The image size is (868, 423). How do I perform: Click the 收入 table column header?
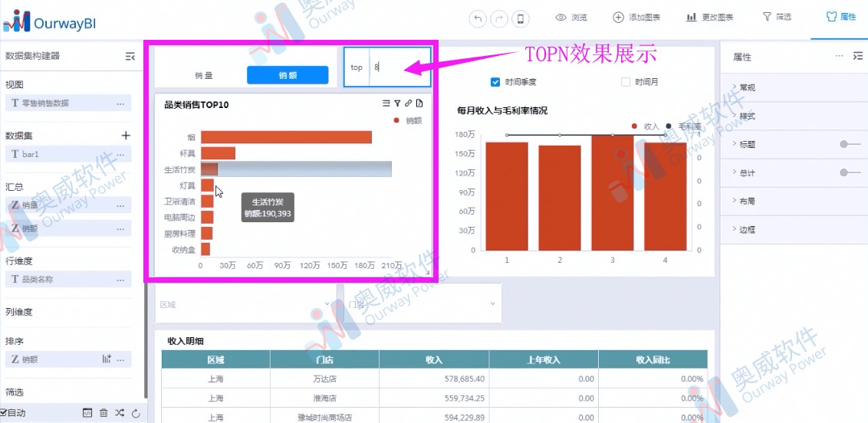(434, 360)
